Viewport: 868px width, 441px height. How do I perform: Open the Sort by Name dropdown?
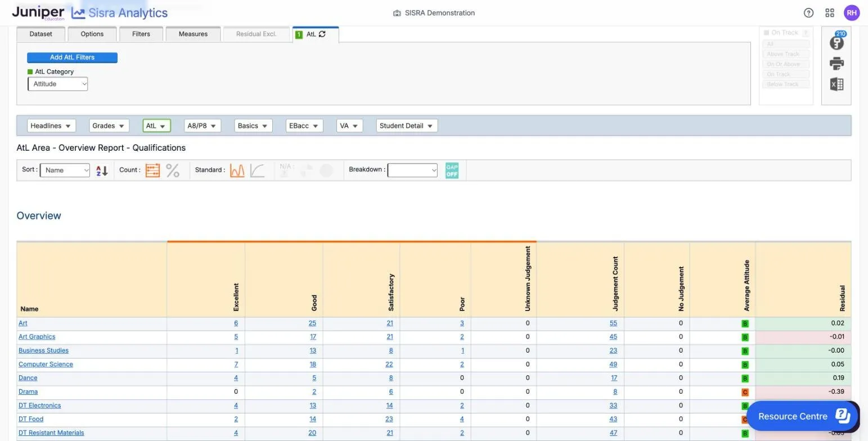click(65, 170)
